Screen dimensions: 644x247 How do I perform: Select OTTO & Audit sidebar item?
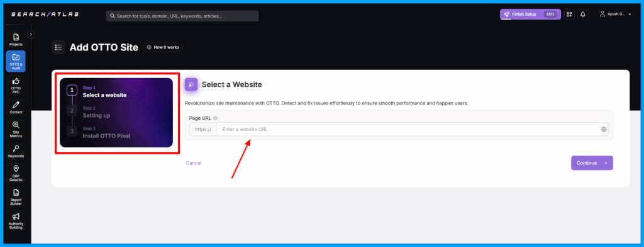coord(16,61)
